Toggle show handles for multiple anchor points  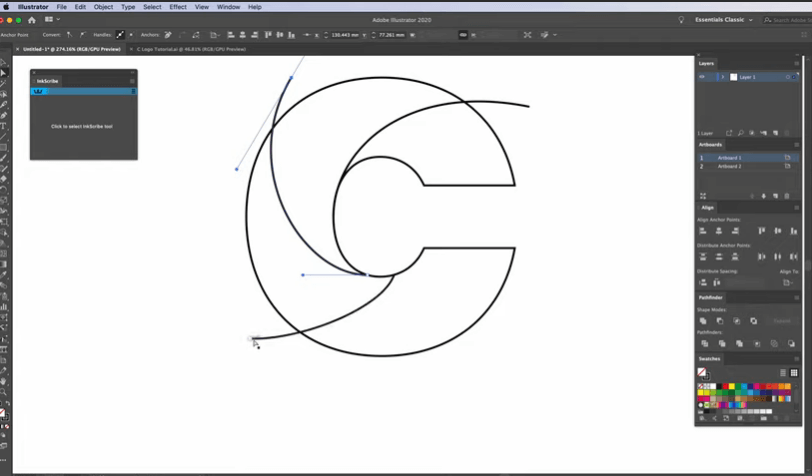click(120, 35)
